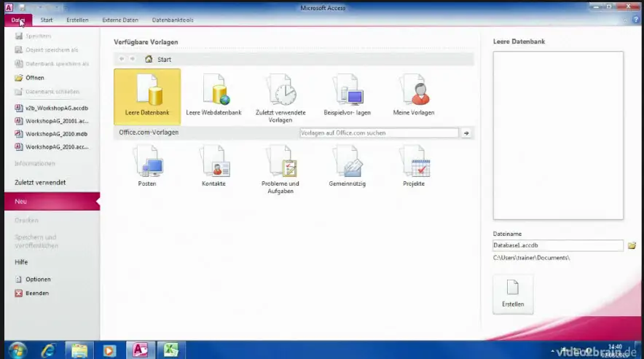The width and height of the screenshot is (644, 359).
Task: Click Informationen in backstage menu
Action: tap(35, 164)
